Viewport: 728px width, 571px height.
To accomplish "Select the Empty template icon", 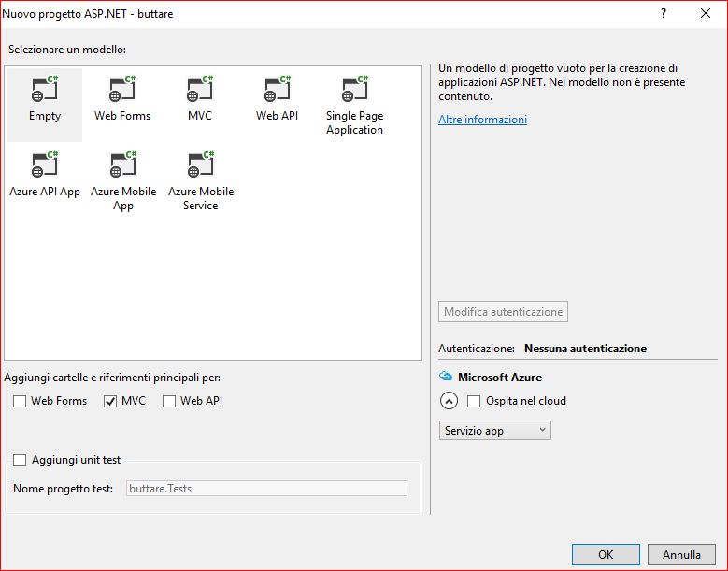I will point(45,88).
